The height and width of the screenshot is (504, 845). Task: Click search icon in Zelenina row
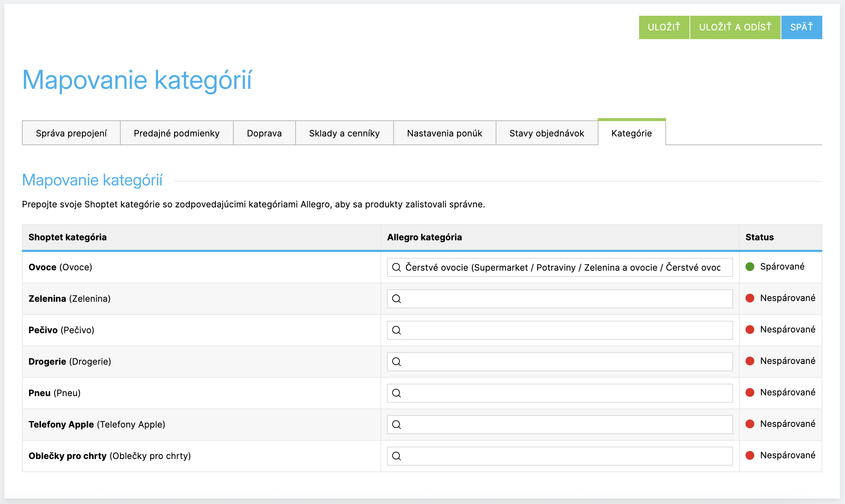pyautogui.click(x=397, y=299)
